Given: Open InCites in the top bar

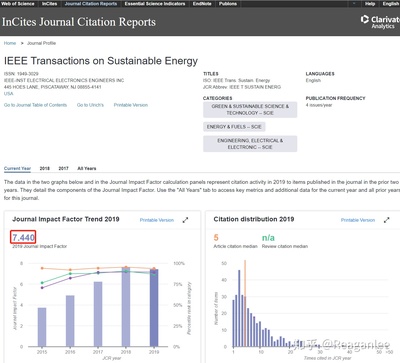Looking at the screenshot, I should pos(49,4).
